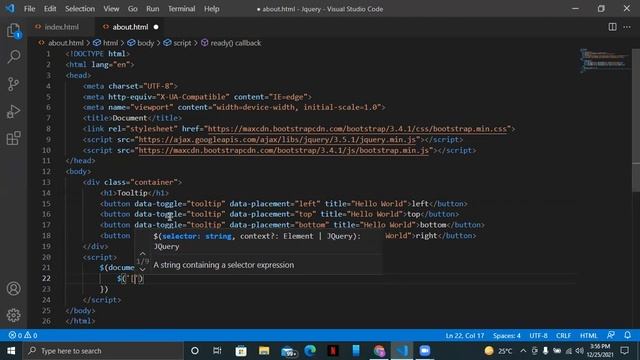
Task: Open the Edit menu
Action: pos(50,9)
